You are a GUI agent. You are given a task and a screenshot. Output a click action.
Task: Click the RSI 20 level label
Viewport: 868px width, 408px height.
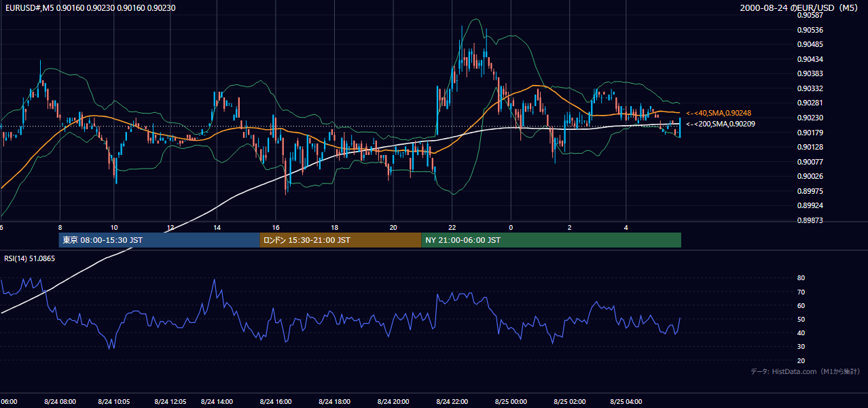coord(801,360)
